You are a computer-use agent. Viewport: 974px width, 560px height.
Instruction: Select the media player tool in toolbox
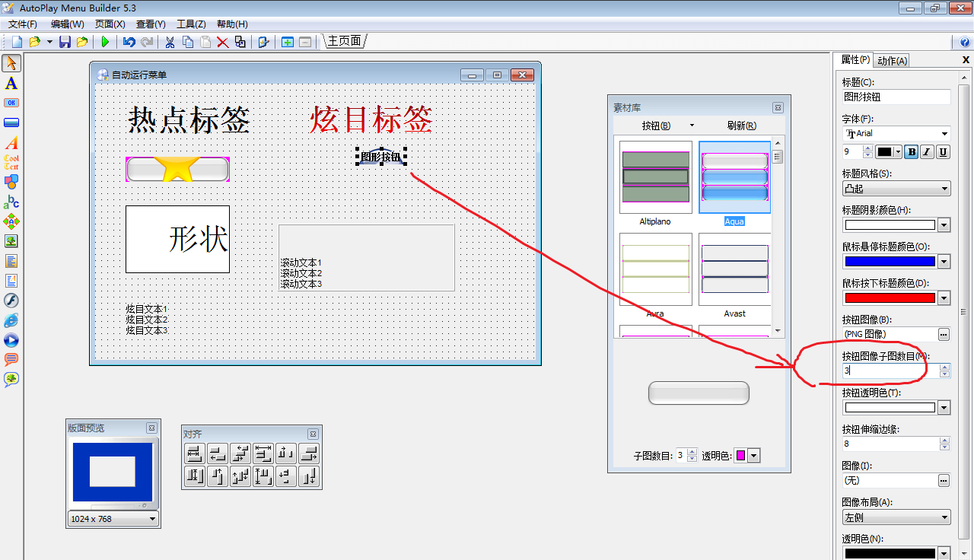pos(11,340)
